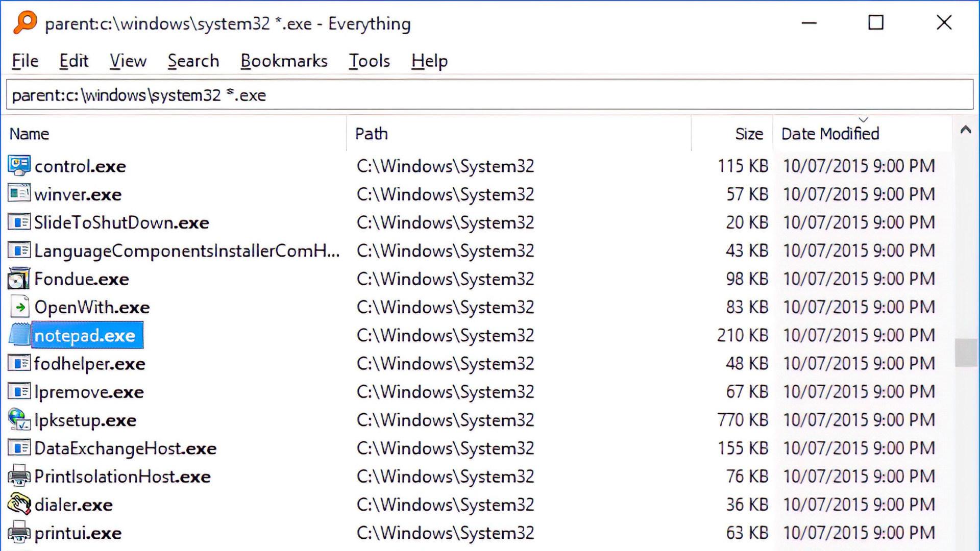Select the control.exe file name
This screenshot has width=980, height=551.
[x=80, y=166]
